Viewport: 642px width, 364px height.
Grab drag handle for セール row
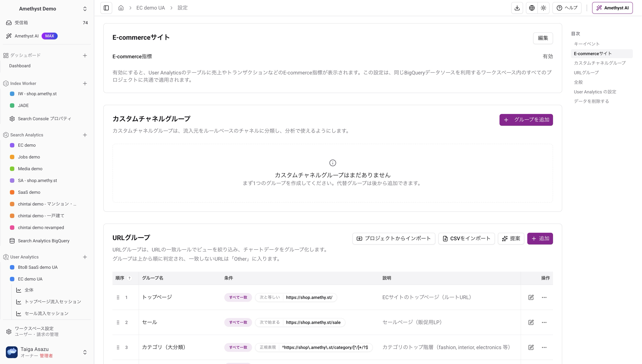pos(118,322)
